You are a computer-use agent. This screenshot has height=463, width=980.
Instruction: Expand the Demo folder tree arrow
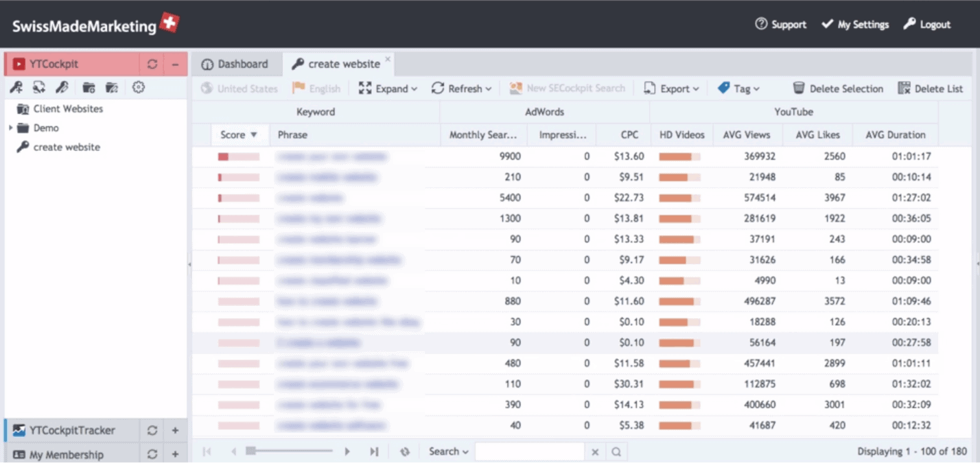point(11,128)
